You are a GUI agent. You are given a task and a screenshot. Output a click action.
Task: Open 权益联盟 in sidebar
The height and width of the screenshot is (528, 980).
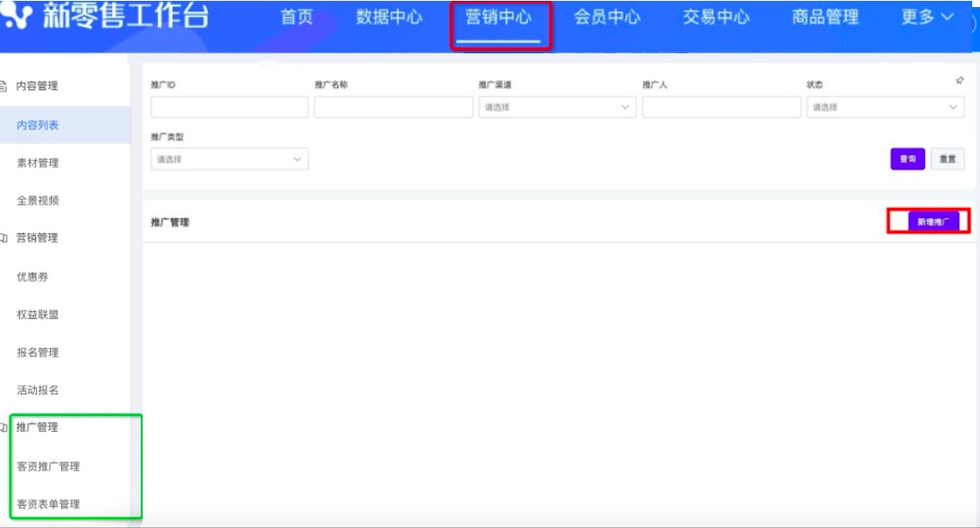click(38, 315)
